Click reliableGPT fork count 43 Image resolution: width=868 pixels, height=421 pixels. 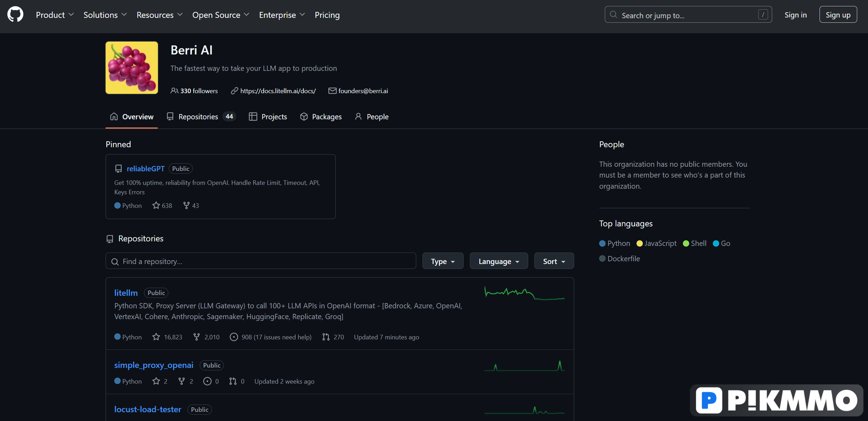coord(191,205)
